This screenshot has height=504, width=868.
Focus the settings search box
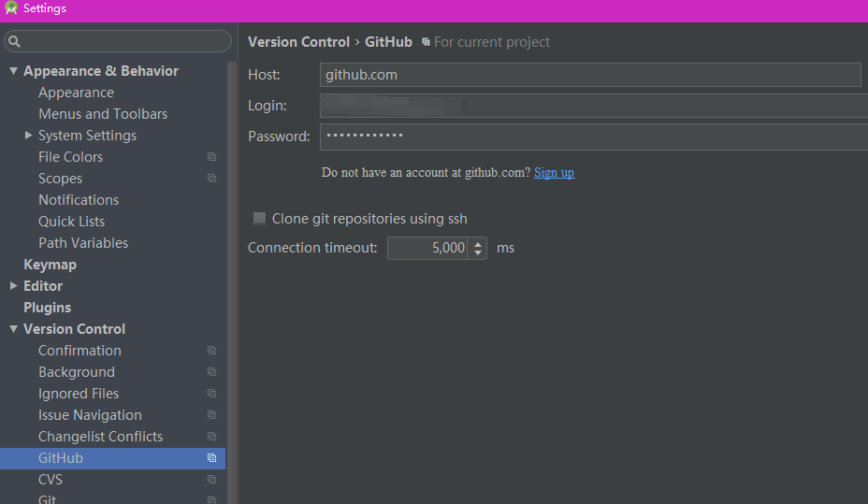pyautogui.click(x=117, y=41)
